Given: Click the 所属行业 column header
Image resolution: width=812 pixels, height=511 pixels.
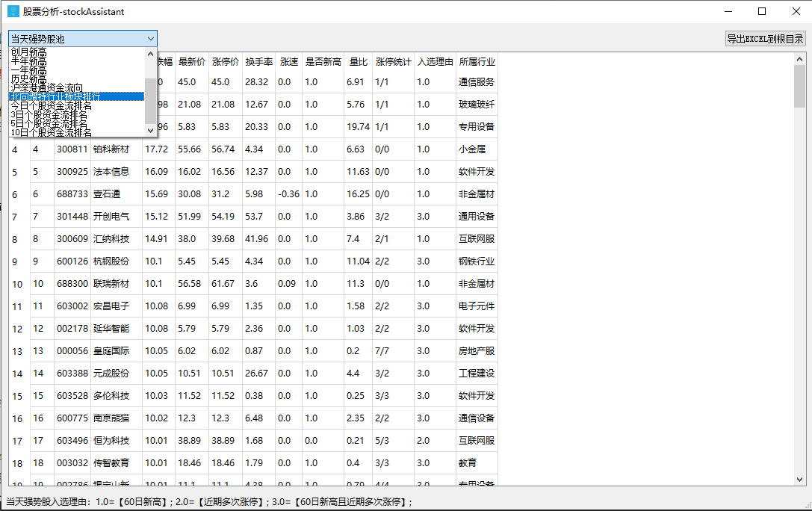Looking at the screenshot, I should (x=477, y=62).
